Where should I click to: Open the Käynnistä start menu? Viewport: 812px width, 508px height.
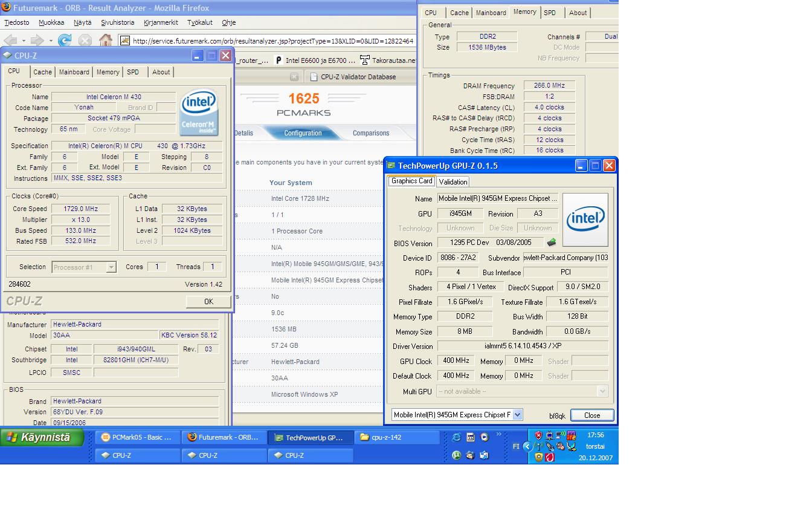[42, 437]
